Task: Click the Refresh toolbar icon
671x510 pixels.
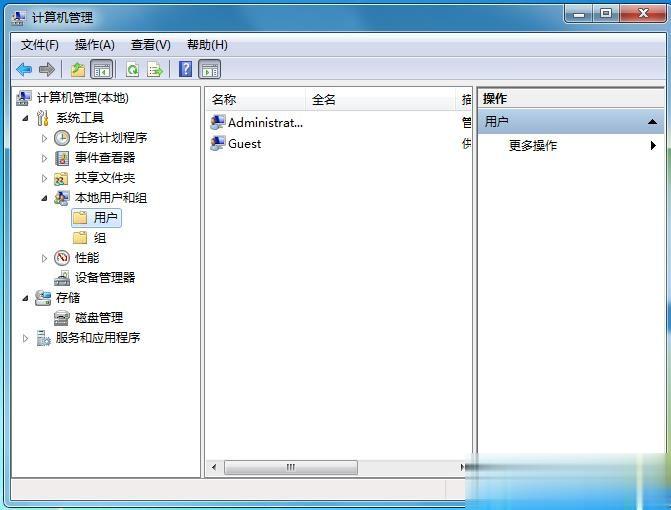Action: point(132,69)
